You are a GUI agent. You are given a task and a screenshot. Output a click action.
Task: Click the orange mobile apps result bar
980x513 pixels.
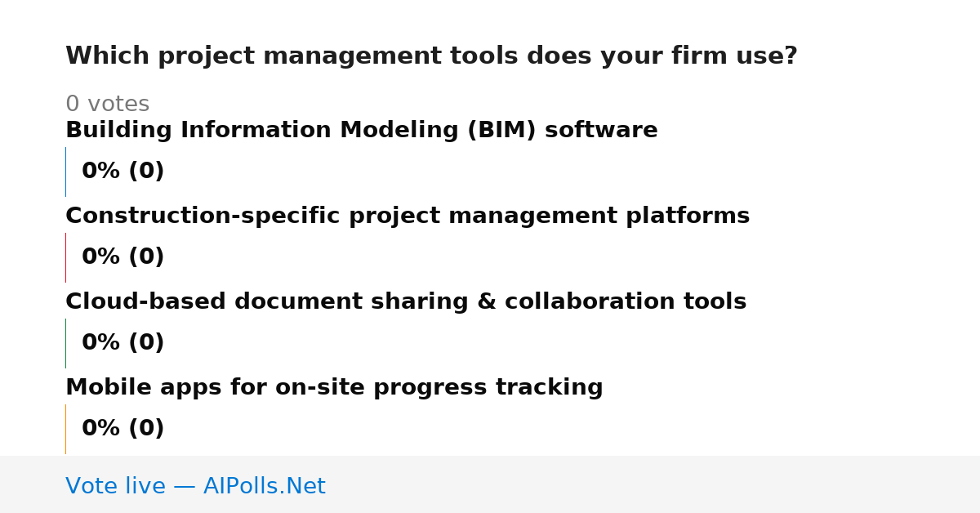(65, 429)
